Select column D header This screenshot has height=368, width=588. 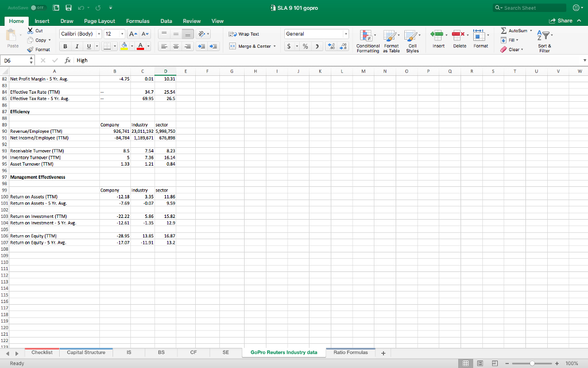[165, 71]
